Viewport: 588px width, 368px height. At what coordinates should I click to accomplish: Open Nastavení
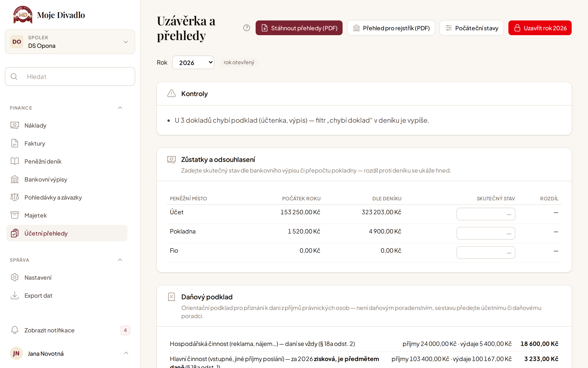coord(67,277)
